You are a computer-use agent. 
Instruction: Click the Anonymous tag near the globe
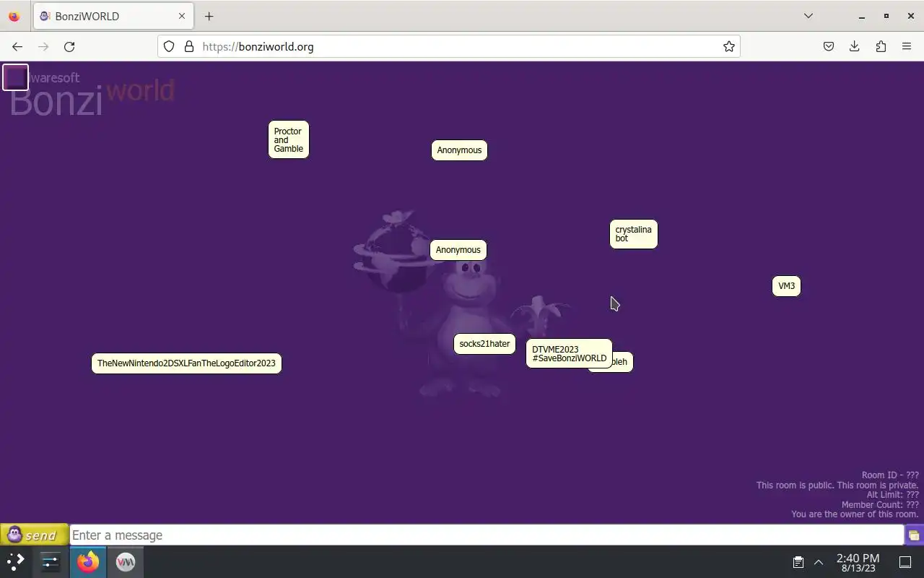(x=458, y=250)
